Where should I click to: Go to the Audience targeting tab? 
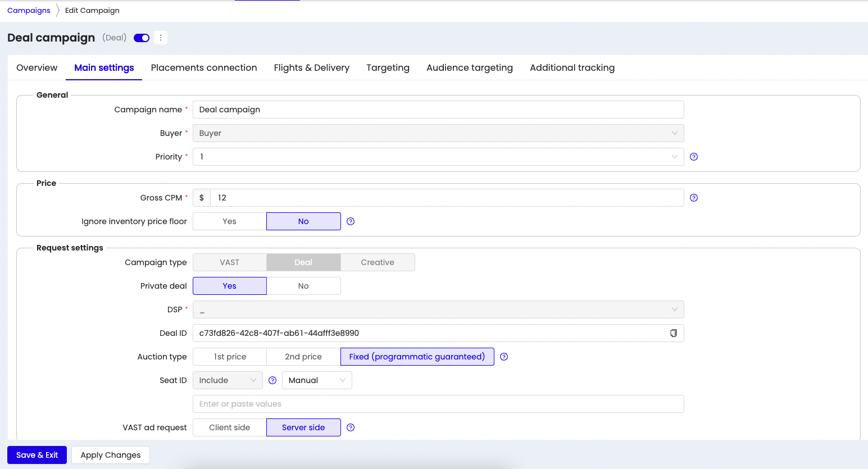[x=470, y=67]
